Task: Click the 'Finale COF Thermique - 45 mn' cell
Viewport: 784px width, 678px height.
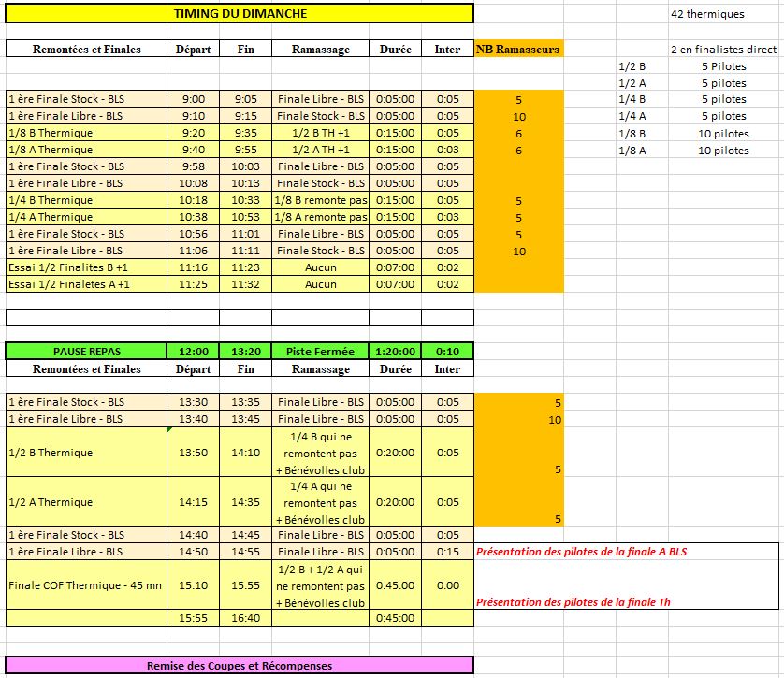Action: tap(86, 585)
